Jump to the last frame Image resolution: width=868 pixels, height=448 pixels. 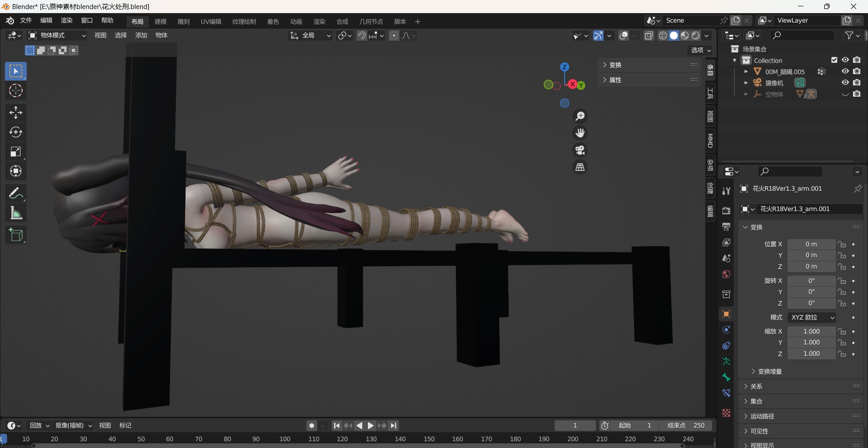(x=394, y=425)
